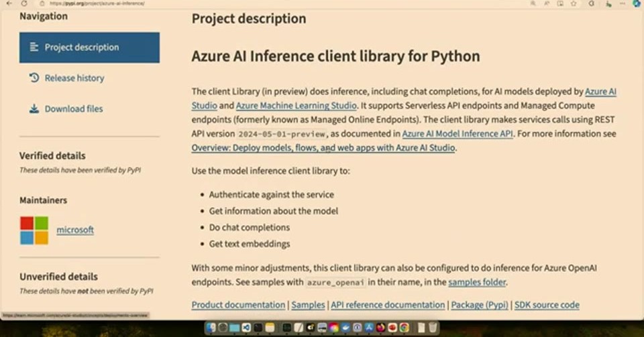
Task: Open Terminal from the dock
Action: tap(258, 327)
